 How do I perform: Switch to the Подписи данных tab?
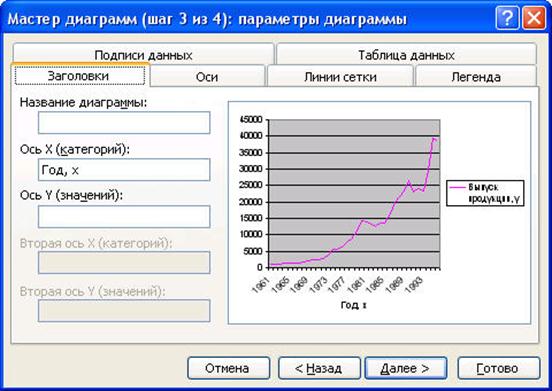[x=143, y=55]
